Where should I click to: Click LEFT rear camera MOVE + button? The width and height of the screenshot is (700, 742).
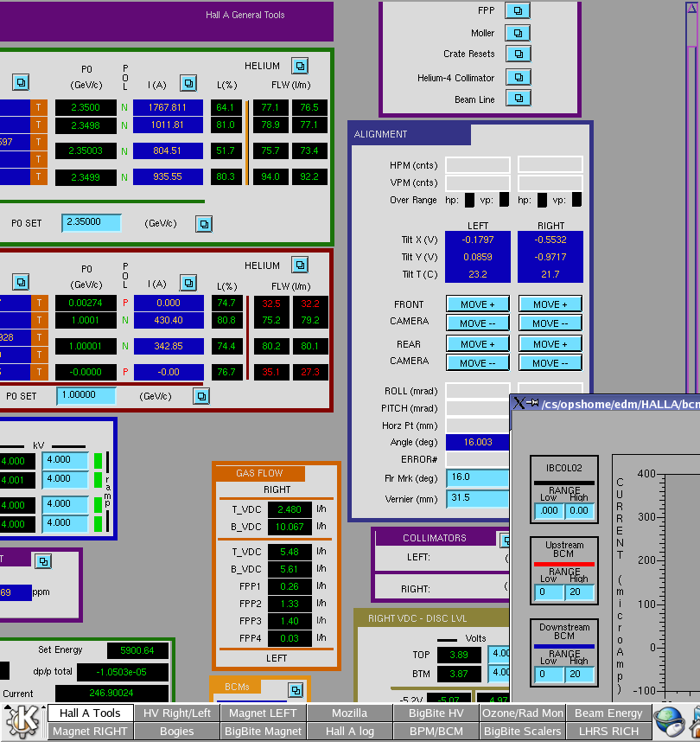click(478, 344)
